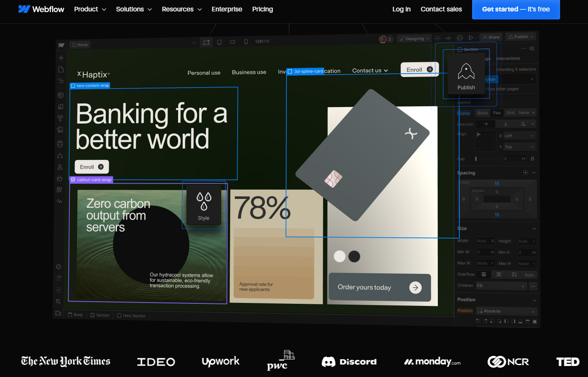Image resolution: width=588 pixels, height=377 pixels.
Task: Select Hero Section in the breadcrumb bar
Action: pyautogui.click(x=132, y=316)
